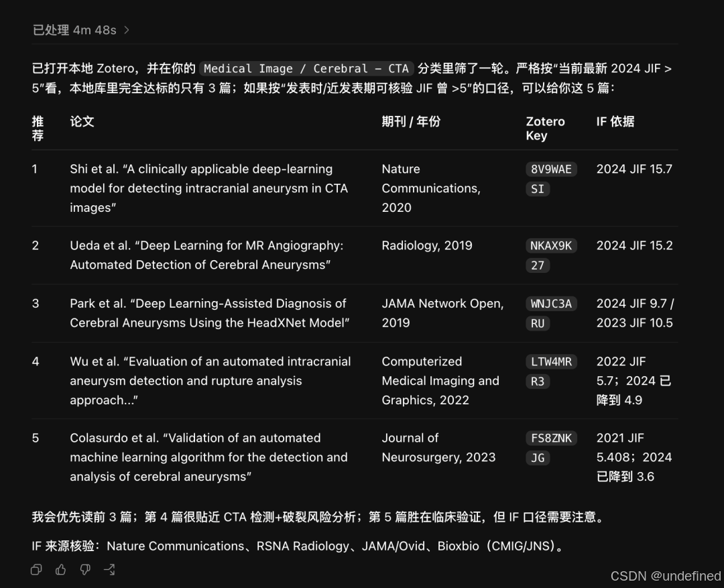Viewport: 724px width, 588px height.
Task: Click Journal of Neurosurgery, 2023 cell
Action: point(438,448)
